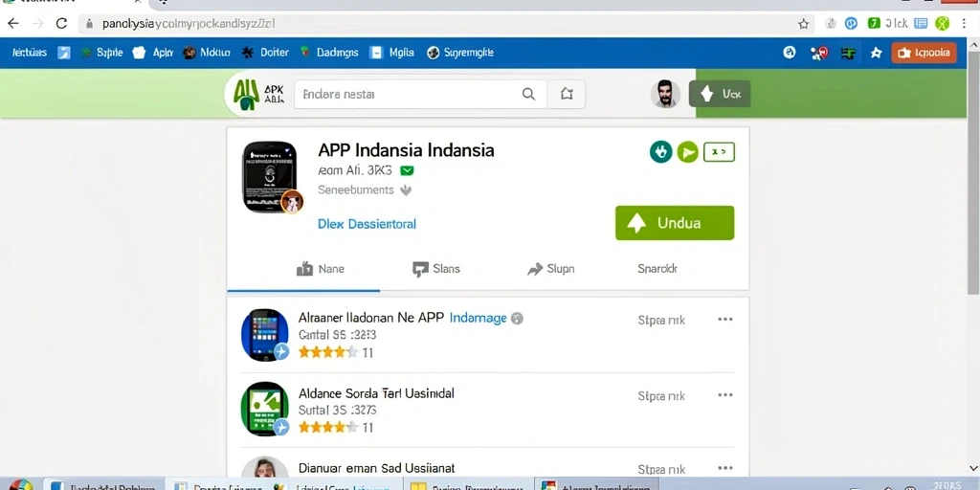Click green circle extension icon in toolbar
This screenshot has width=980, height=490.
click(x=942, y=24)
